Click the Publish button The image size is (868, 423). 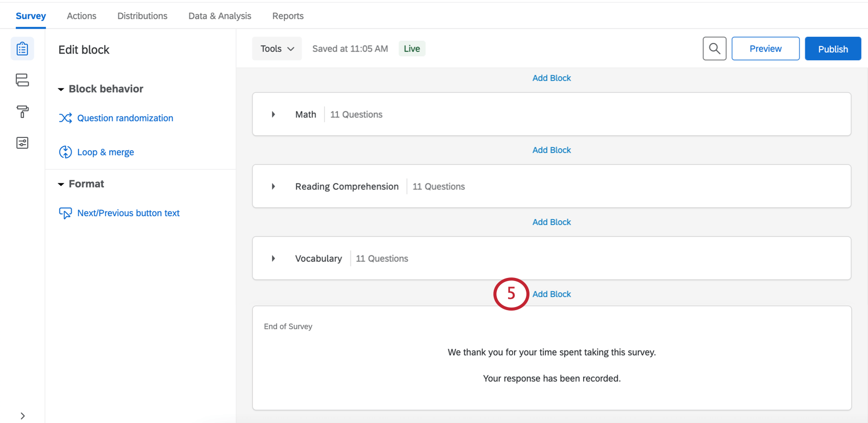coord(833,49)
